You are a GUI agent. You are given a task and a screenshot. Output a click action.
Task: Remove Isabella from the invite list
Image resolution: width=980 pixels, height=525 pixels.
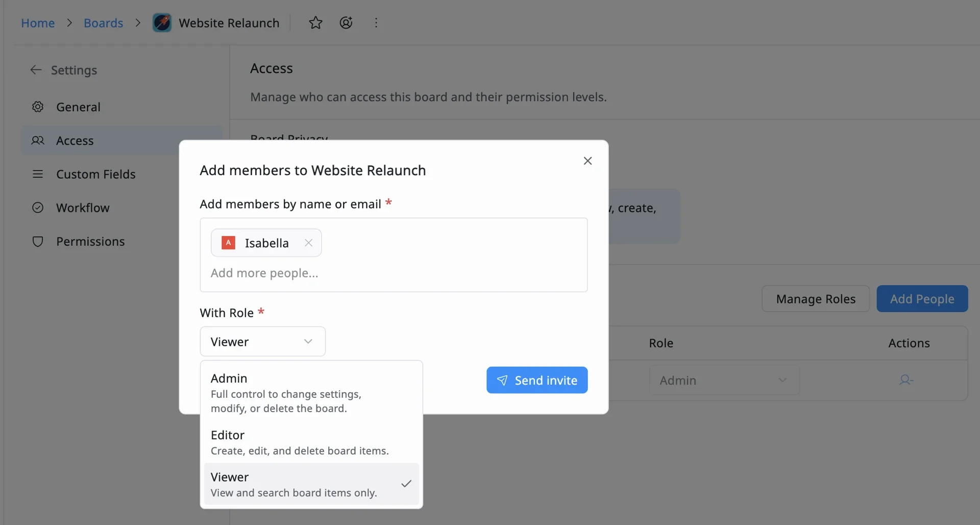308,243
